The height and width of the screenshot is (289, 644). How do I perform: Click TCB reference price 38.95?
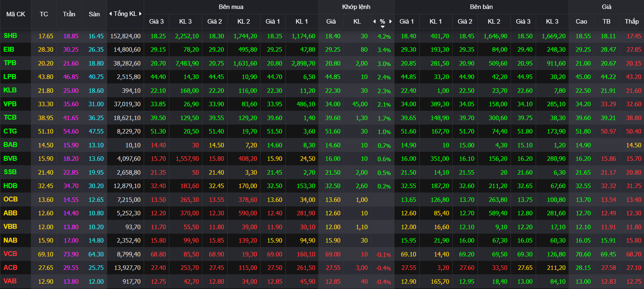coord(46,118)
